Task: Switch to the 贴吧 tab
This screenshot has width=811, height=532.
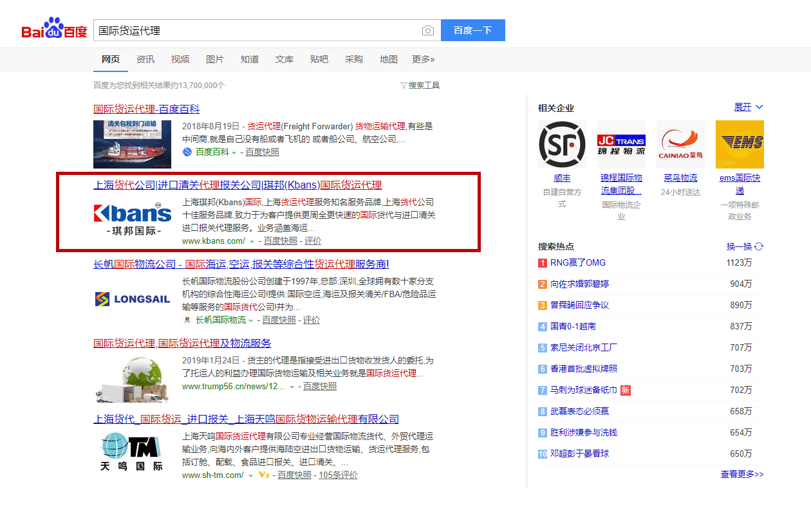Action: (319, 59)
